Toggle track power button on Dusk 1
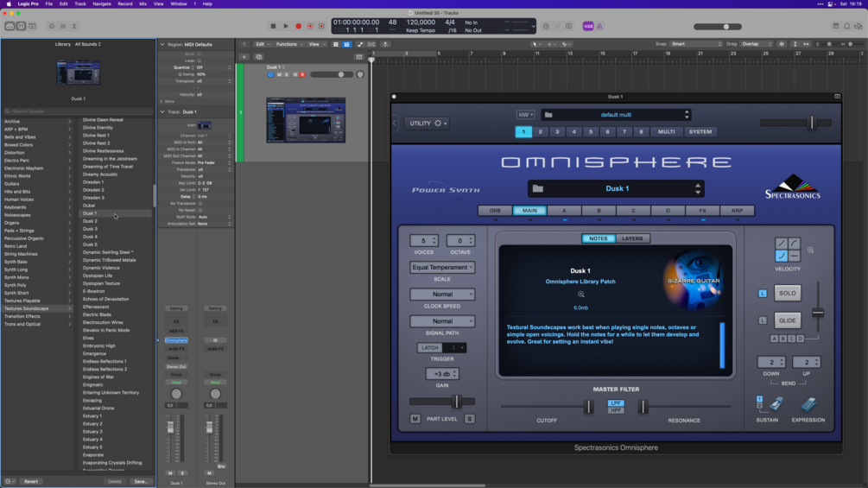The height and width of the screenshot is (488, 868). click(270, 74)
